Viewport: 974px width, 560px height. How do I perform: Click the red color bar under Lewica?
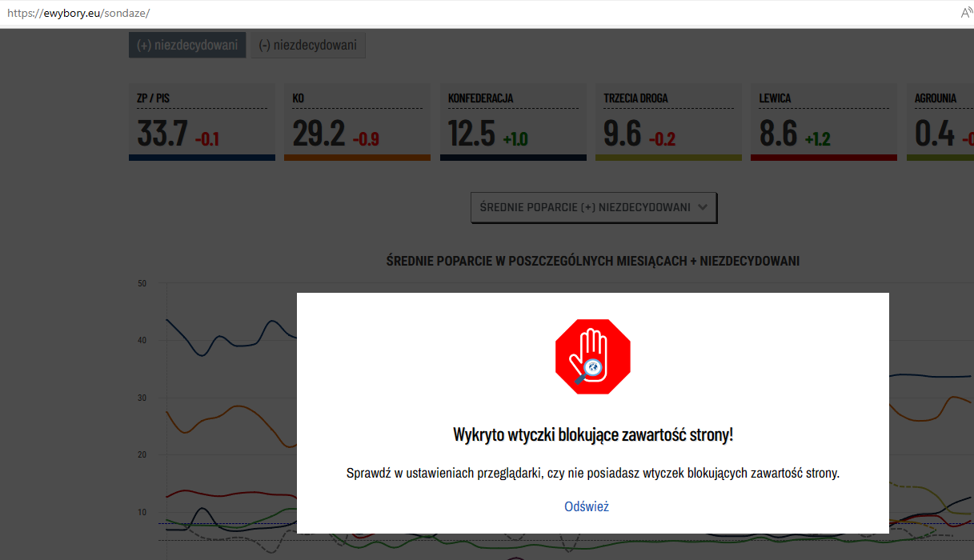(x=824, y=158)
